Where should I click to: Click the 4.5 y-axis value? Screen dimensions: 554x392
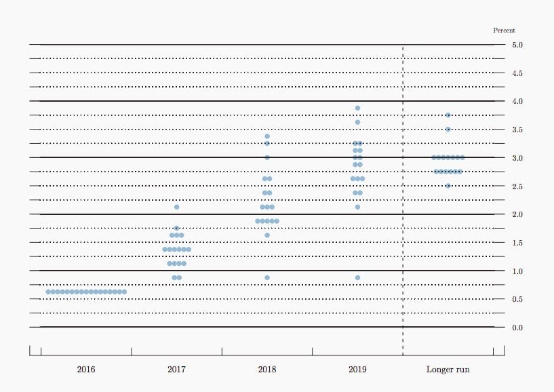click(x=517, y=73)
